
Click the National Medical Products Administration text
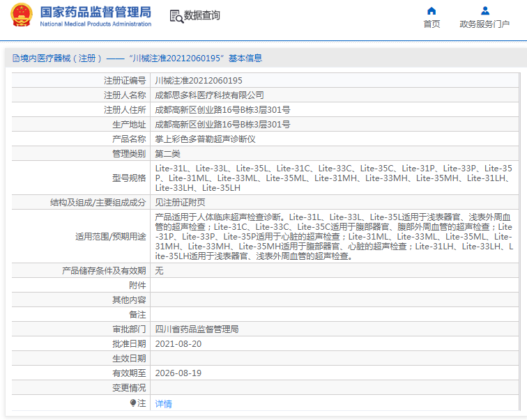[96, 24]
